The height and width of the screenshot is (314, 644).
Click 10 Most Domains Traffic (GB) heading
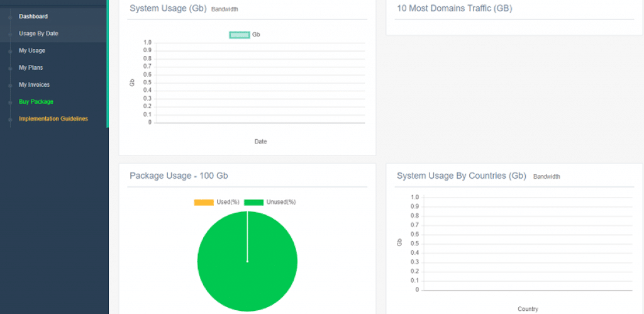(455, 8)
